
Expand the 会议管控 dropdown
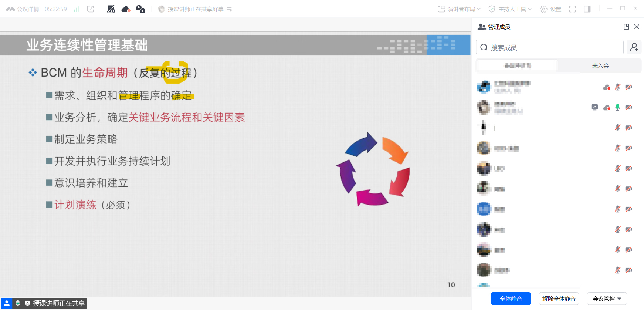click(607, 299)
